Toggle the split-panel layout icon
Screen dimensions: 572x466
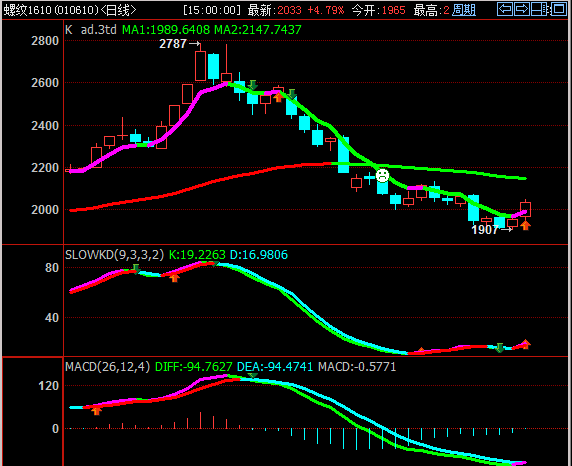540,9
